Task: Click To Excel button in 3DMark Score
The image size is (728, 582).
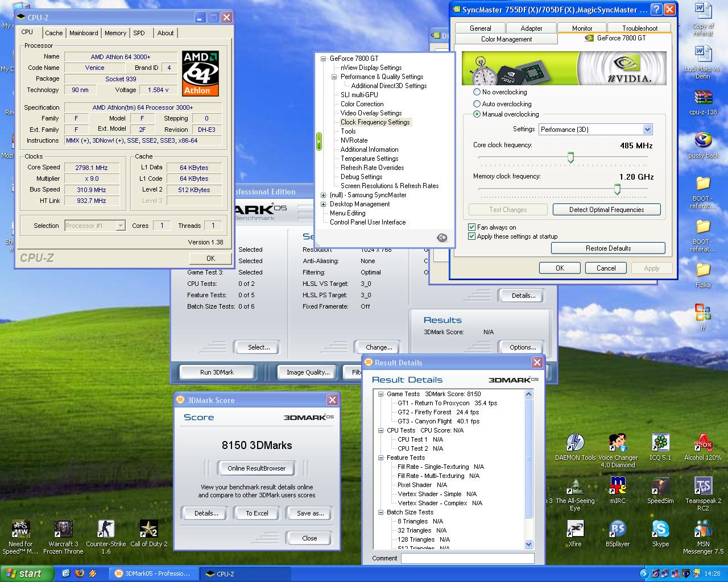Action: click(x=257, y=513)
